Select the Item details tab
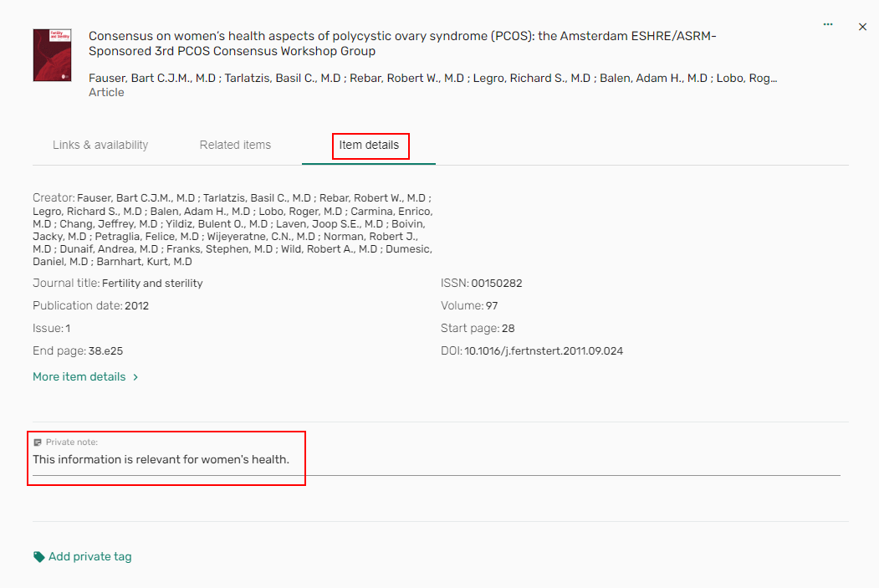The image size is (879, 588). pos(369,146)
